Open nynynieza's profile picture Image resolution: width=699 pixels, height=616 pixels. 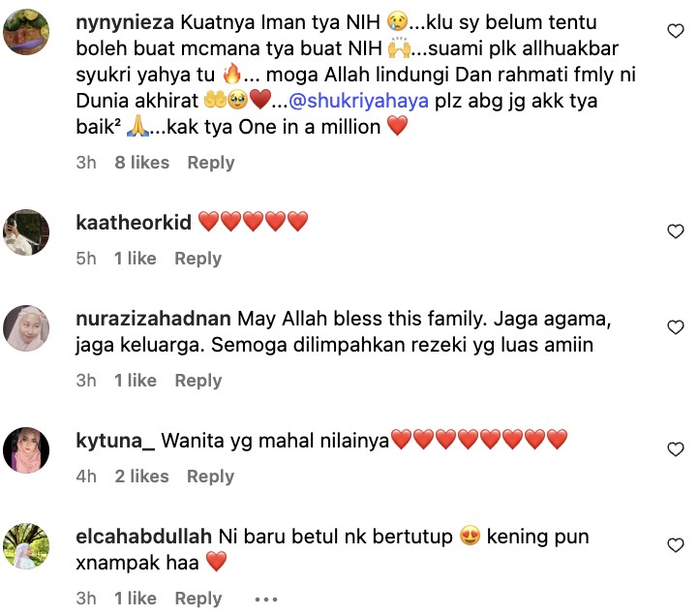[26, 38]
